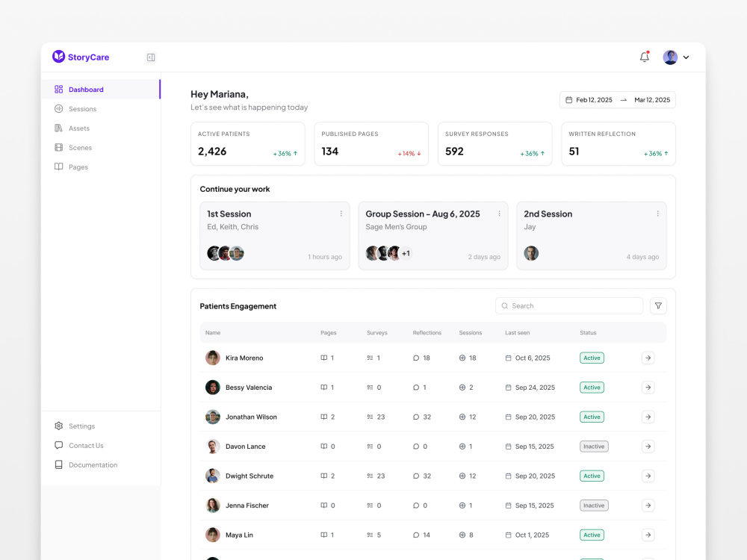The height and width of the screenshot is (560, 747).
Task: Click Kira Moreno's pages book icon
Action: click(324, 358)
